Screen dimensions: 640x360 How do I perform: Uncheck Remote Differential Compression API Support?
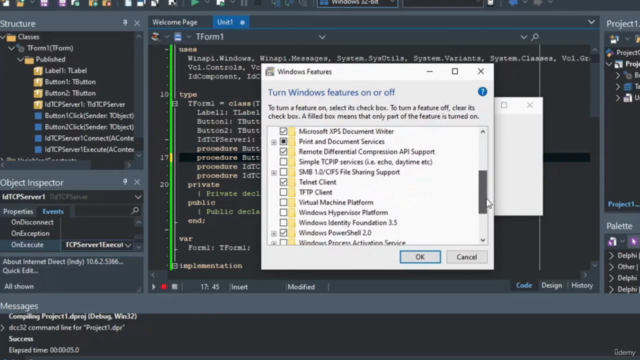[283, 152]
